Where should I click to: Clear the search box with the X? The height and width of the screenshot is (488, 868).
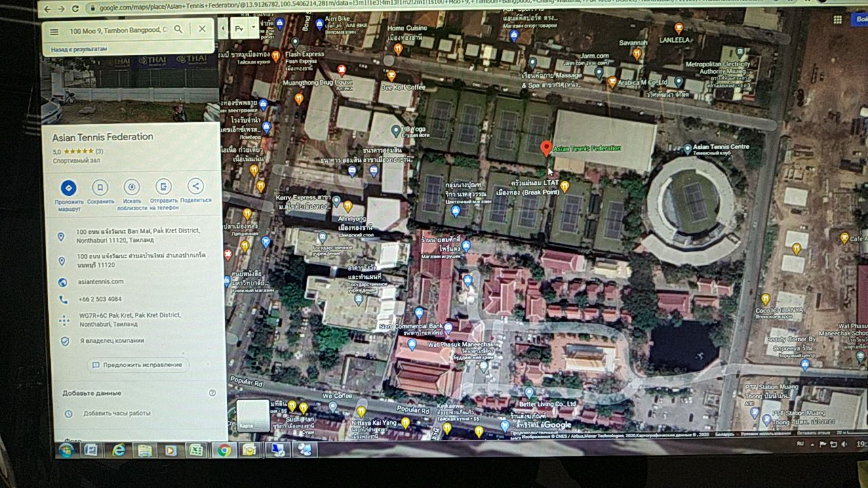pos(202,28)
